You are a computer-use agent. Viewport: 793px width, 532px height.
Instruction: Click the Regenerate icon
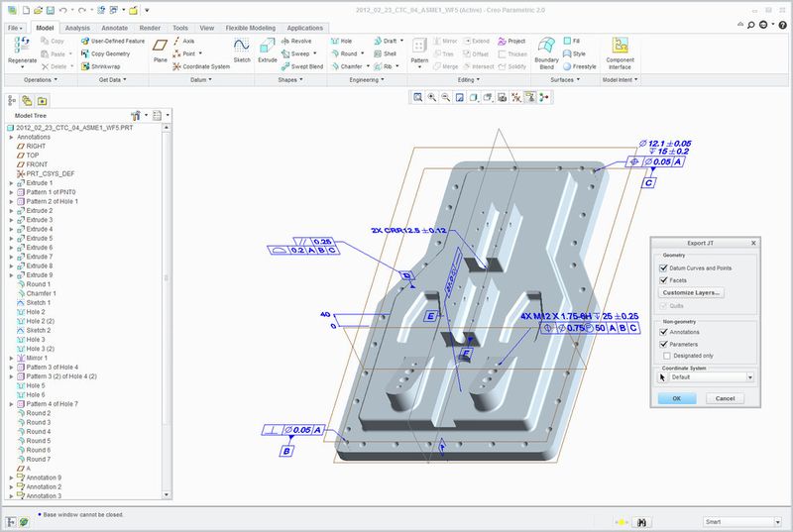(22, 45)
